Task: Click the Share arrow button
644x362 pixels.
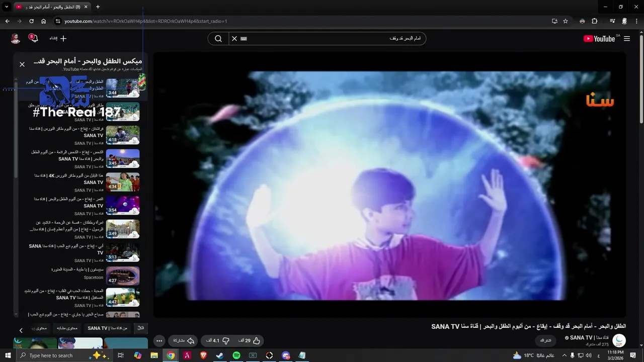Action: tap(184, 341)
